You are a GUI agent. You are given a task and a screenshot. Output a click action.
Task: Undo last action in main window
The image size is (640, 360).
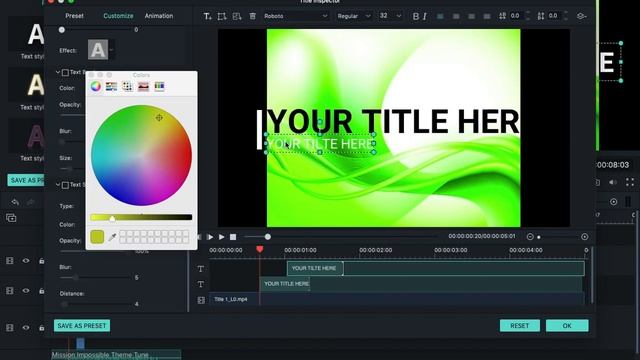(15, 202)
